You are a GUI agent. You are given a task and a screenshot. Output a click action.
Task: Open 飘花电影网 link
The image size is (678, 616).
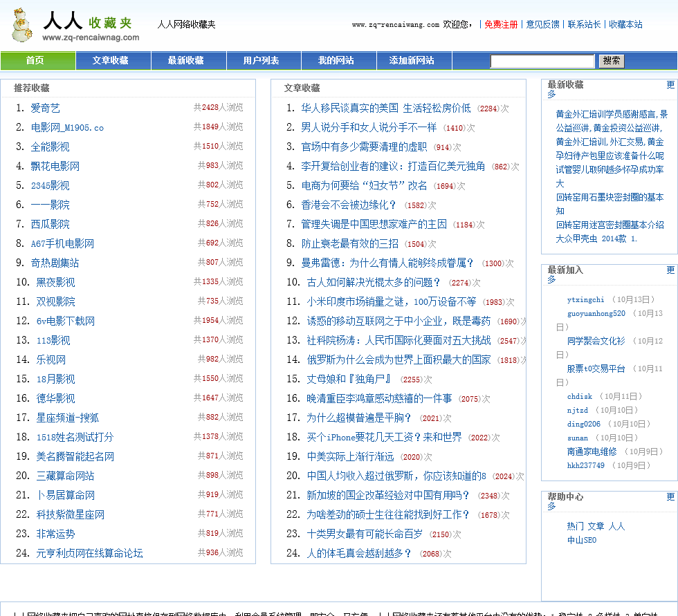click(x=55, y=167)
